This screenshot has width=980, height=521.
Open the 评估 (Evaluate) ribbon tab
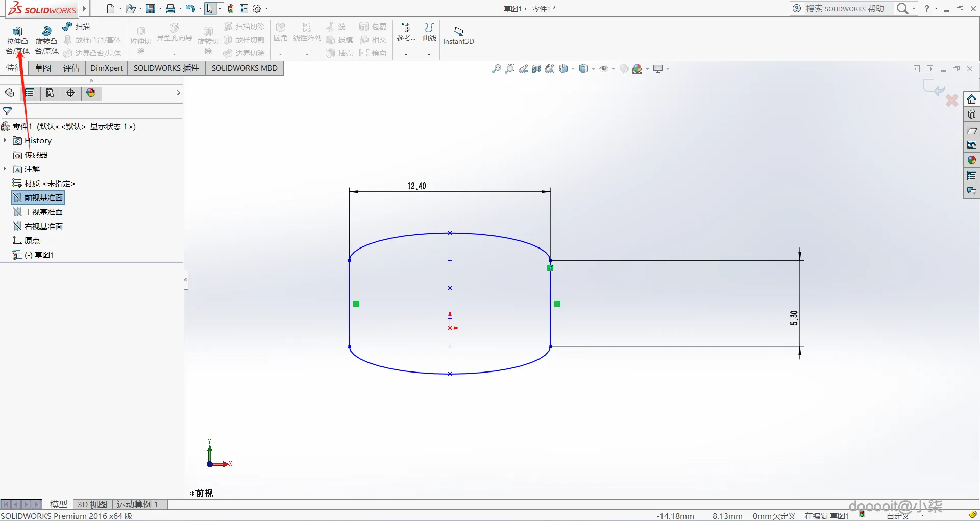[71, 68]
